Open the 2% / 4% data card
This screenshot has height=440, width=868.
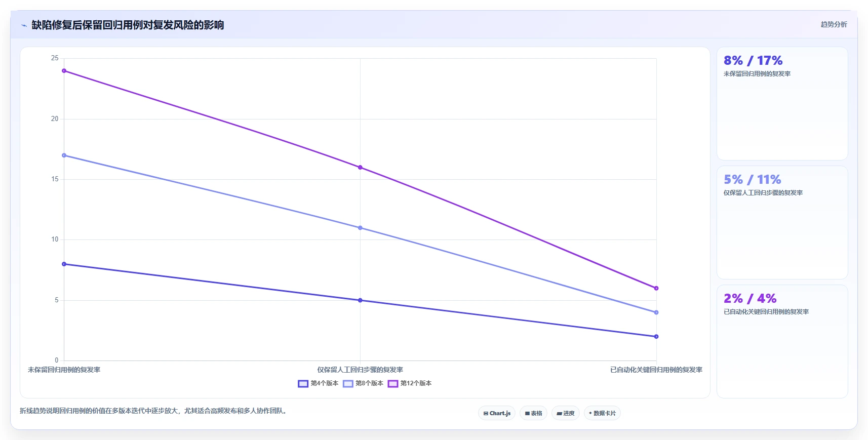click(x=782, y=342)
